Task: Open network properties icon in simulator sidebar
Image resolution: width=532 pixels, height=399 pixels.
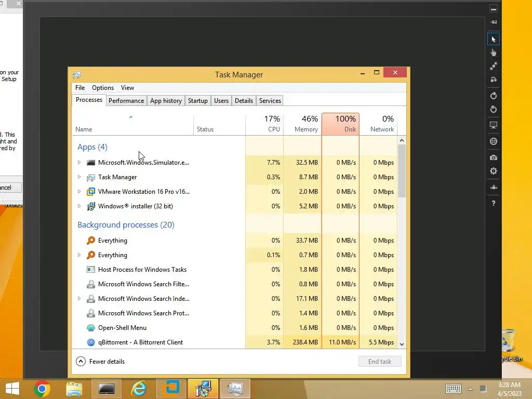Action: click(x=494, y=187)
